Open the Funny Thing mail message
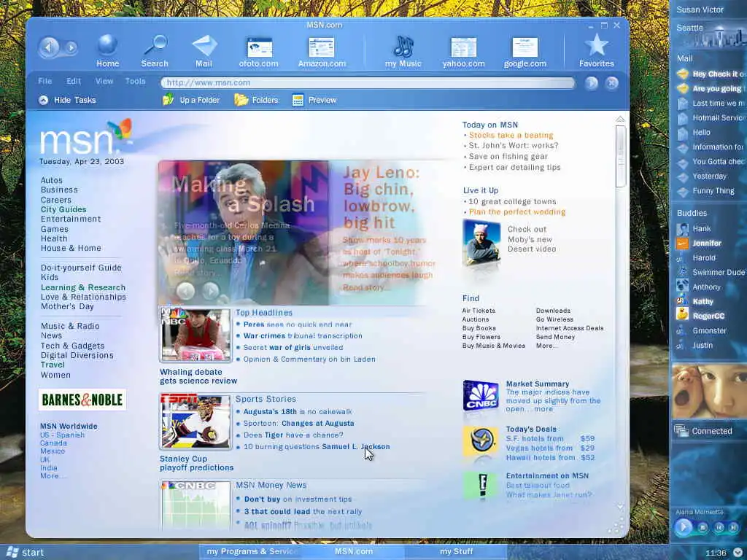The image size is (747, 560). pyautogui.click(x=705, y=191)
